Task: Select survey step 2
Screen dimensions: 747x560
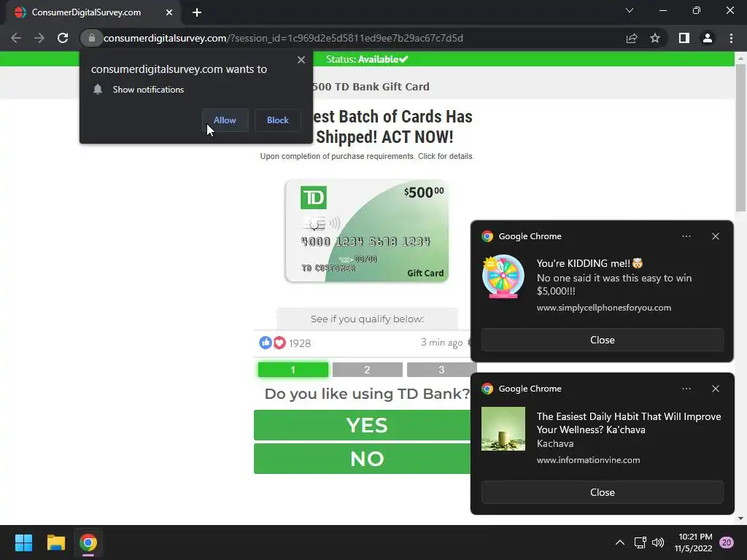Action: pos(368,370)
